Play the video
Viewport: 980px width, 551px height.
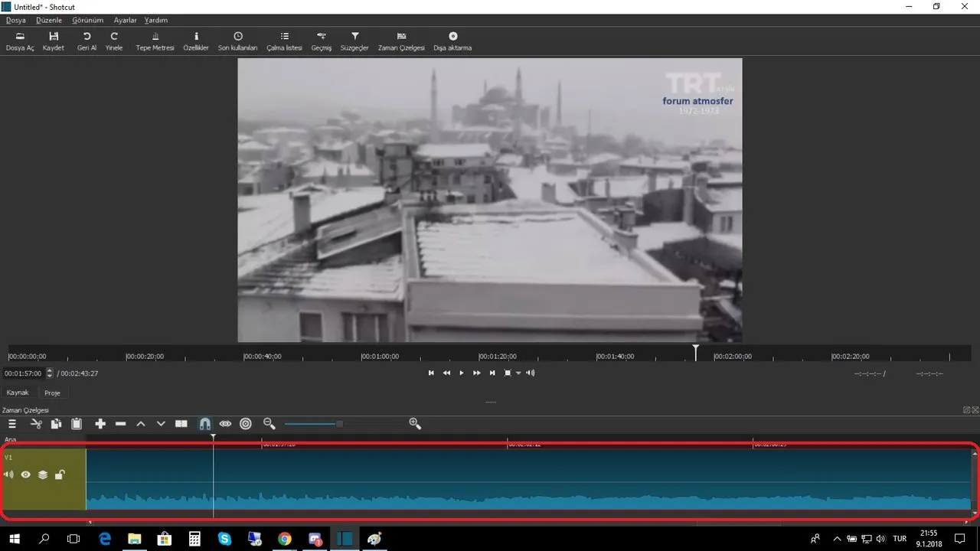[x=462, y=373]
